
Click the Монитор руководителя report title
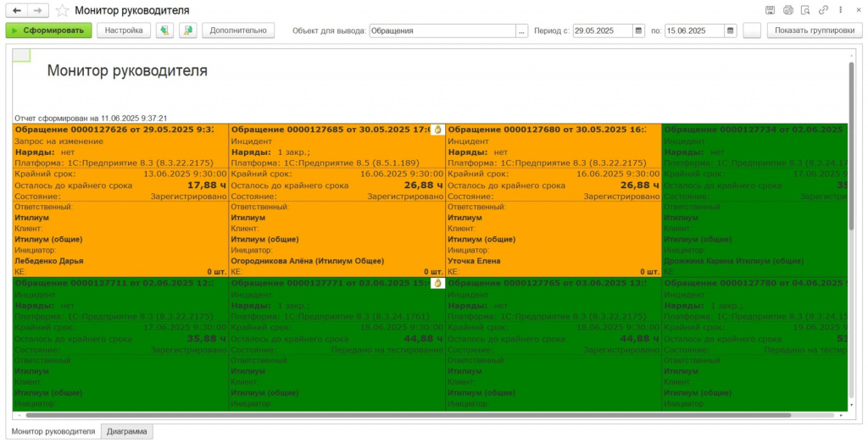[x=127, y=71]
